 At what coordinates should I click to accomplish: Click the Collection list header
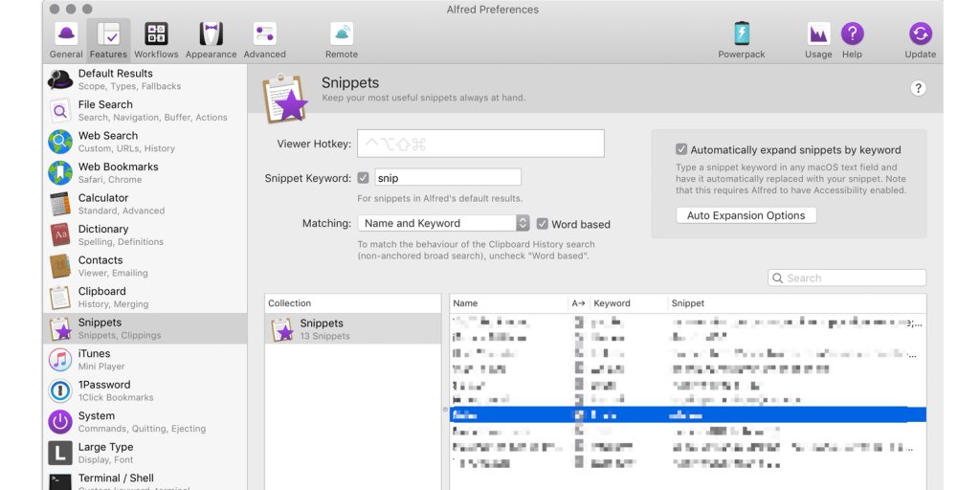pos(352,303)
